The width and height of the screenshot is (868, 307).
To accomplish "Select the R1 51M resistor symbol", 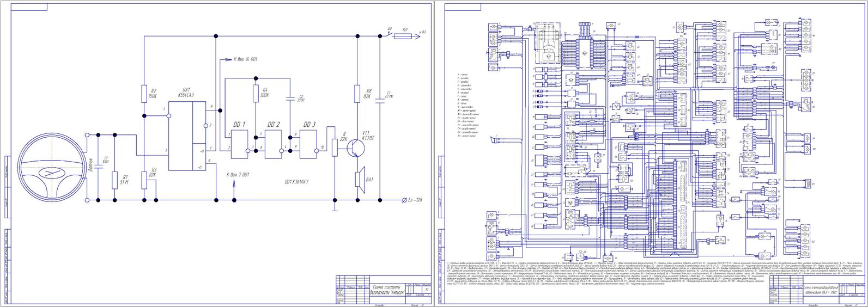I will point(114,180).
